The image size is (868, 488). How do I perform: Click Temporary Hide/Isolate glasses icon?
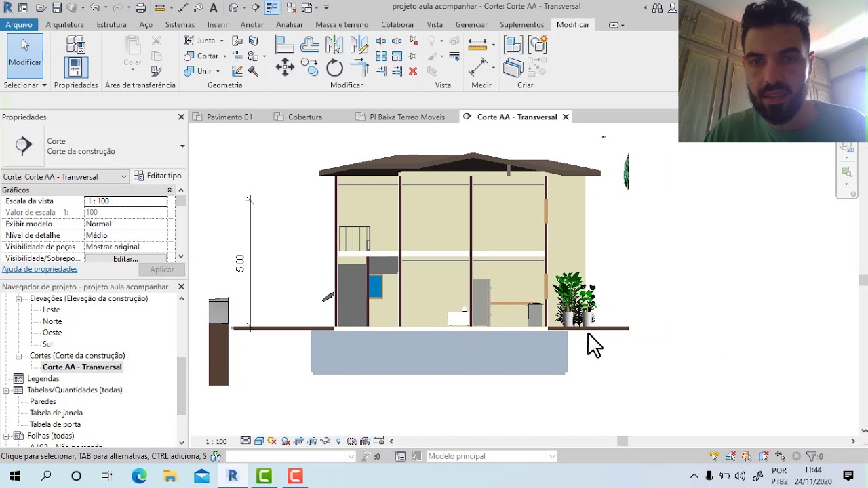(x=325, y=441)
